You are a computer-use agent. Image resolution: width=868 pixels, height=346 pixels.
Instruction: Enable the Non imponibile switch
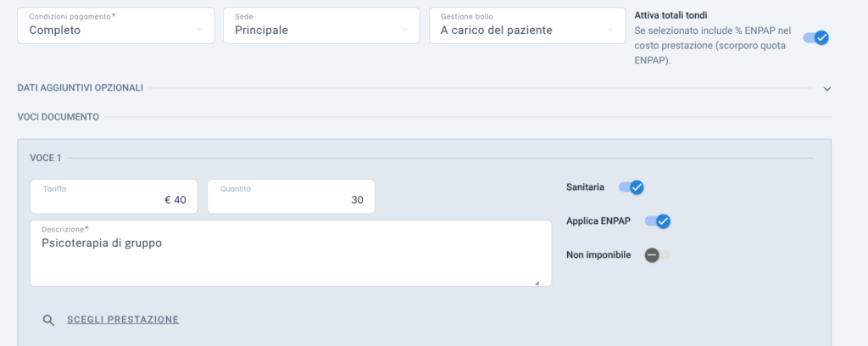tap(658, 255)
